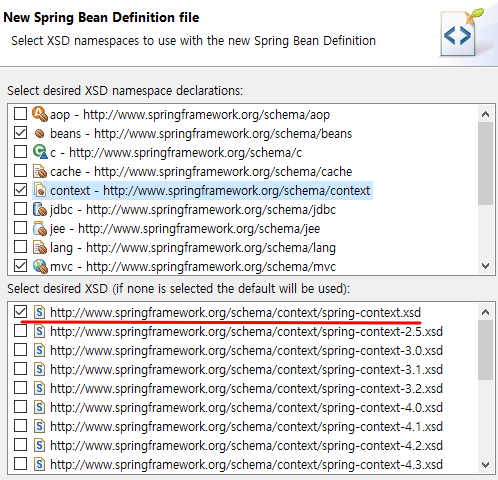Click the namespace list scrollbar thumb
Image resolution: width=498 pixels, height=480 pixels.
click(485, 163)
